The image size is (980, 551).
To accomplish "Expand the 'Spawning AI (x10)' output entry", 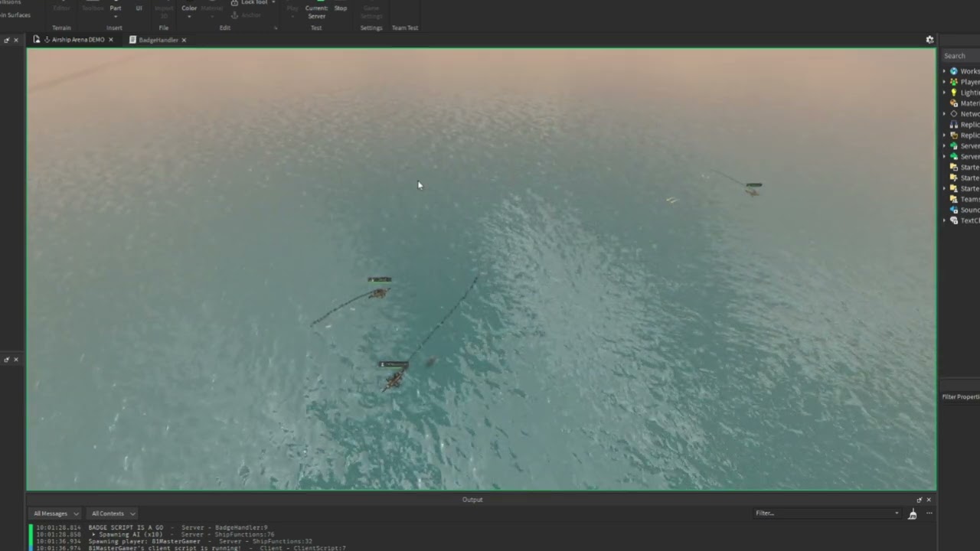I will [x=93, y=534].
